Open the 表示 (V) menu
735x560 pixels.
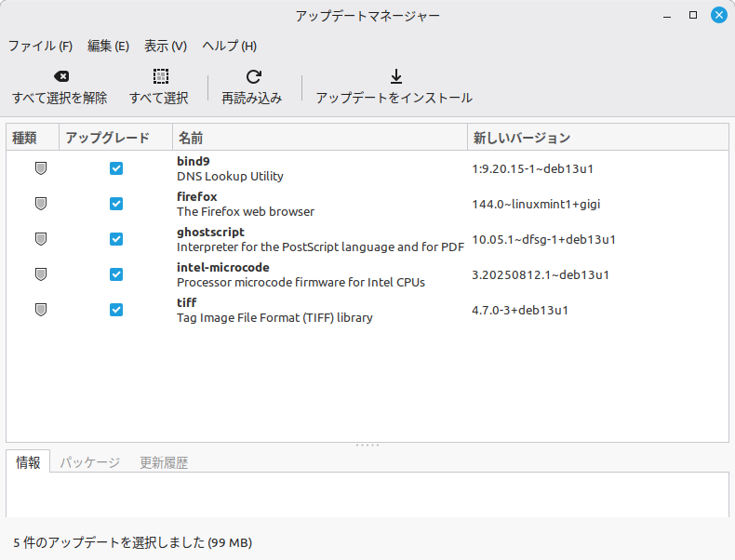coord(166,46)
